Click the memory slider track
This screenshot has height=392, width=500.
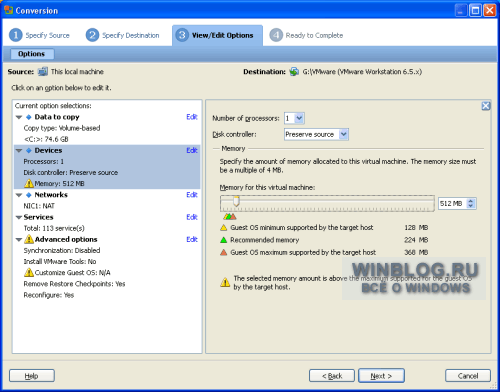327,203
